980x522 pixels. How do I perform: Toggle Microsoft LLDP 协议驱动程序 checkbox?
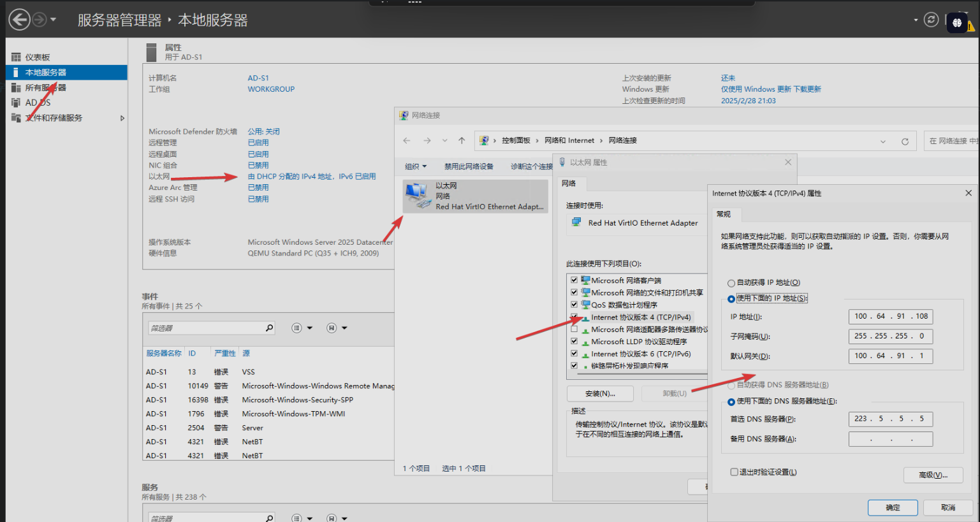[x=574, y=342]
